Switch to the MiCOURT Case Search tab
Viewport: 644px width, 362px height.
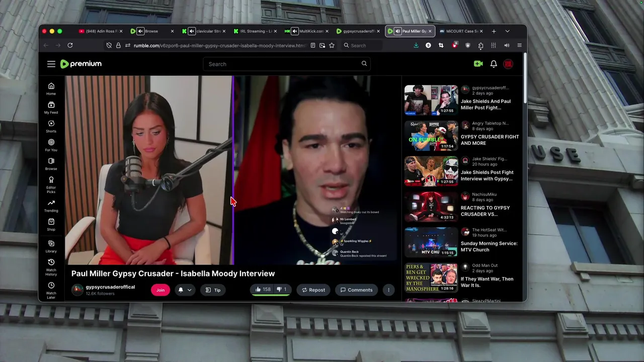[x=461, y=31]
